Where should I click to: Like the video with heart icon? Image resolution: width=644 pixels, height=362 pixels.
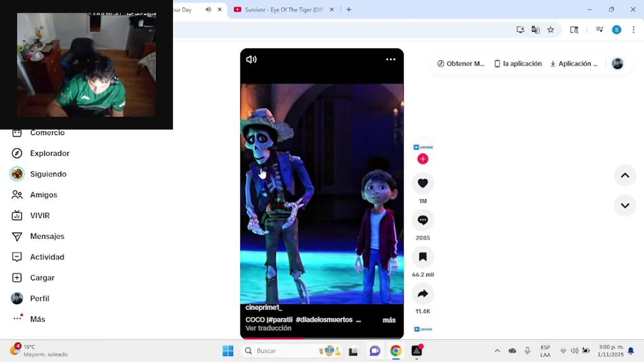coord(423,184)
